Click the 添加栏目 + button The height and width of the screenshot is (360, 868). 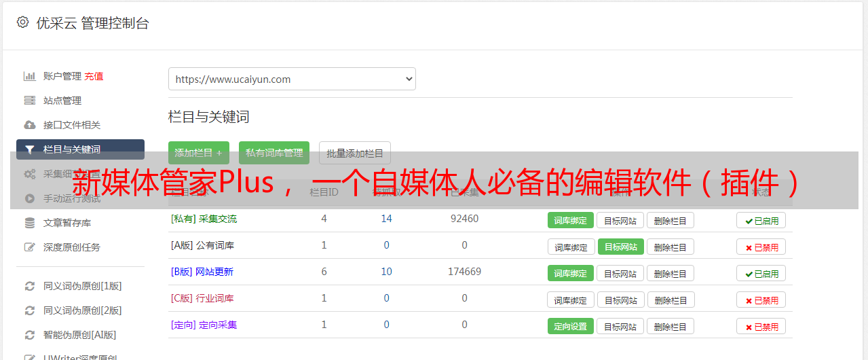coord(199,153)
